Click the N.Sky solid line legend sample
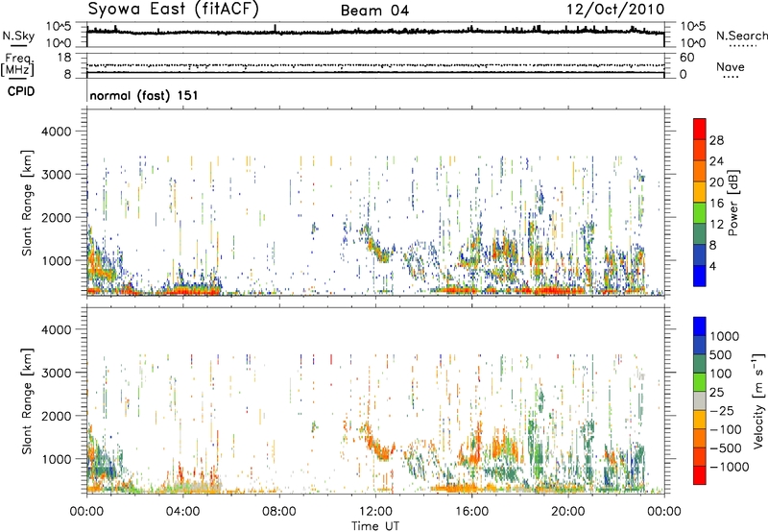Screen dimensions: 768x532 18,46
